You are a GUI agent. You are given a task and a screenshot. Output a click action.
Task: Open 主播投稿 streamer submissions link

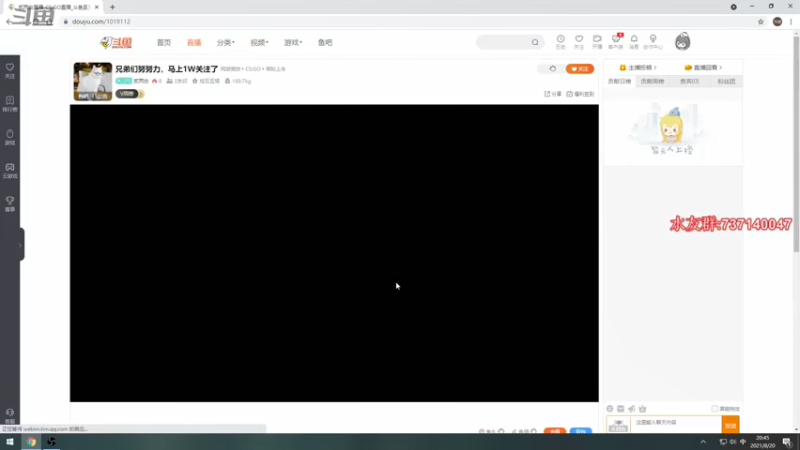tap(638, 67)
